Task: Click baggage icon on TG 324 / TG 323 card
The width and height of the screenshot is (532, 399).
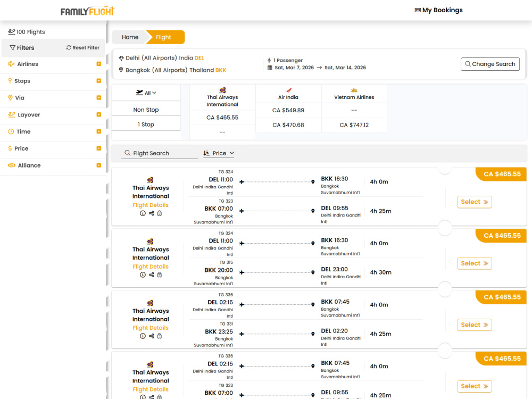Action: (160, 213)
